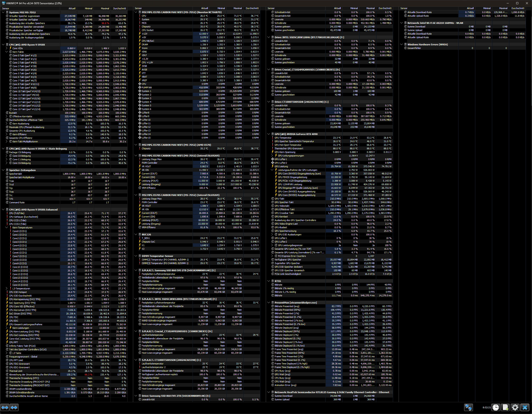This screenshot has width=532, height=414.
Task: Open sensor settings gear icon
Action: (515, 407)
